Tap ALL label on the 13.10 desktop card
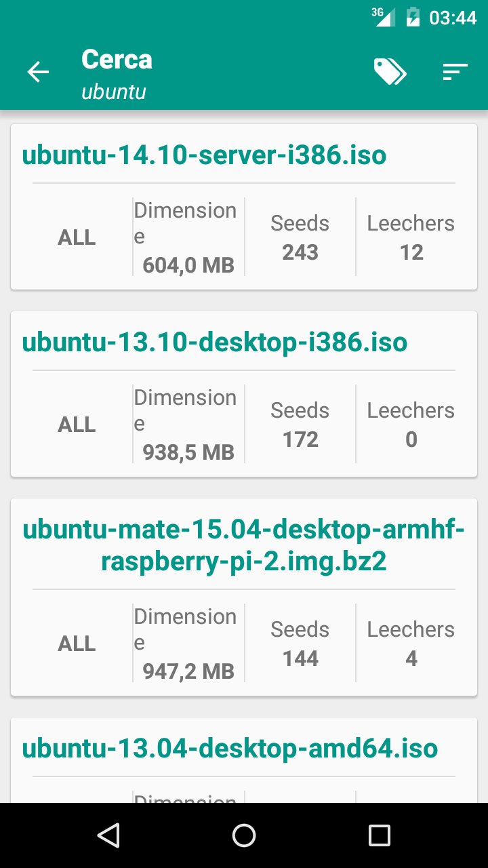Image resolution: width=488 pixels, height=868 pixels. 77,425
